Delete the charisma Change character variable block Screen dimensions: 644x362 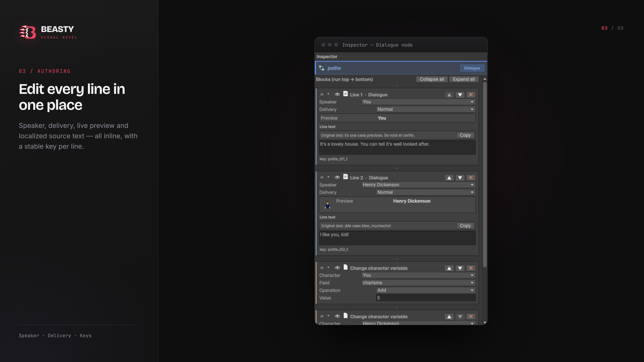click(x=471, y=268)
